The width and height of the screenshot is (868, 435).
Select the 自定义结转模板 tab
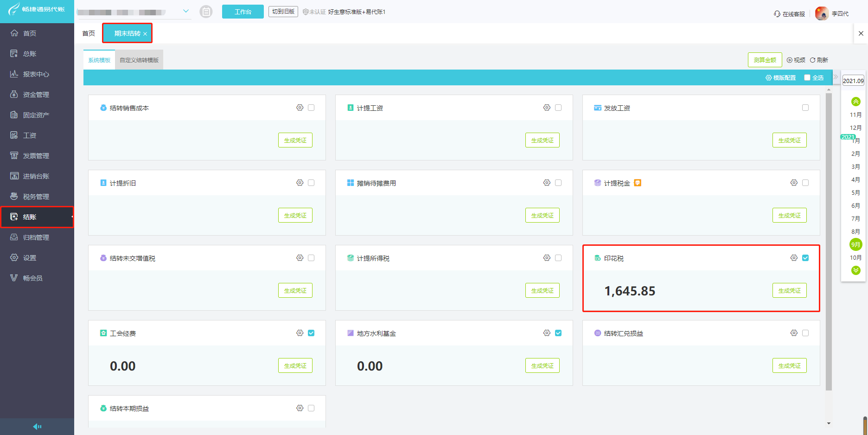point(139,60)
